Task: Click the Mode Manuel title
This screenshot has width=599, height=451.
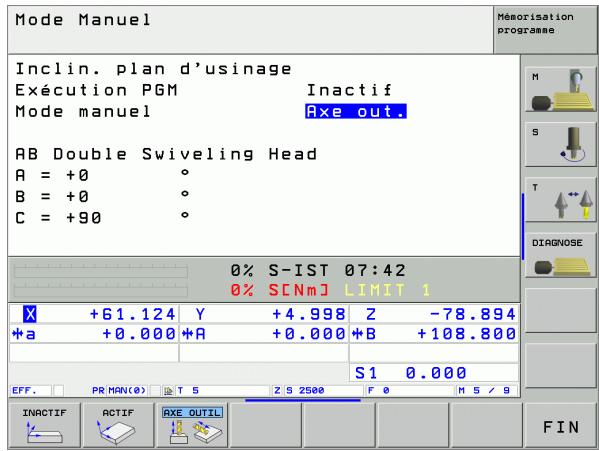Action: [83, 20]
